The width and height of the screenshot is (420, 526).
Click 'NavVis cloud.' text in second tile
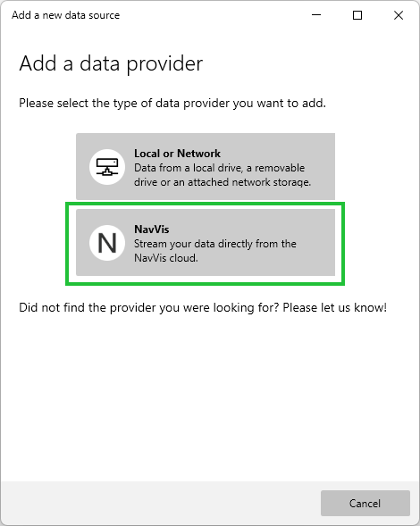166,258
